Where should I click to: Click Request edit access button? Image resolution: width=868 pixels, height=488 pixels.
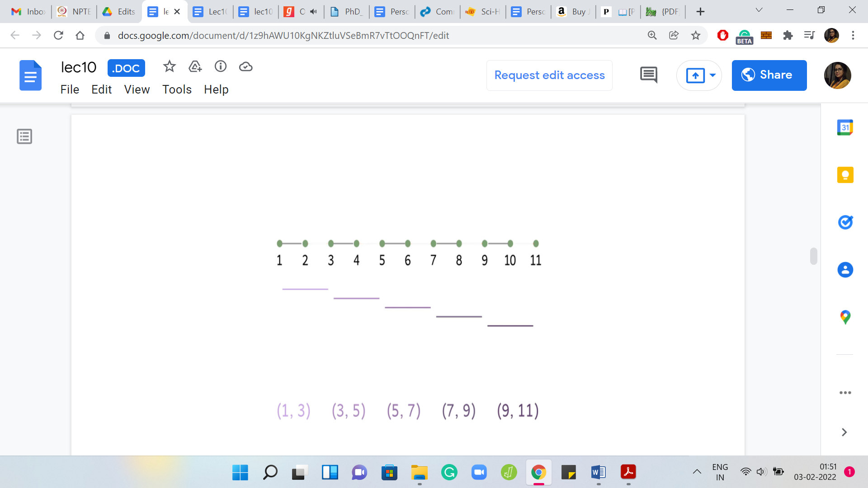tap(549, 75)
